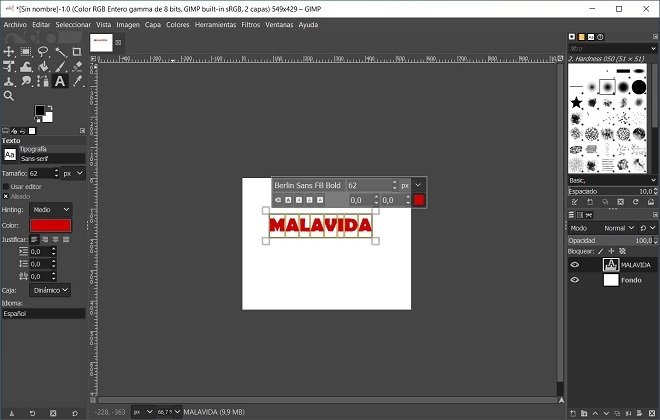660x420 pixels.
Task: Open the Archivo menu
Action: click(x=15, y=25)
